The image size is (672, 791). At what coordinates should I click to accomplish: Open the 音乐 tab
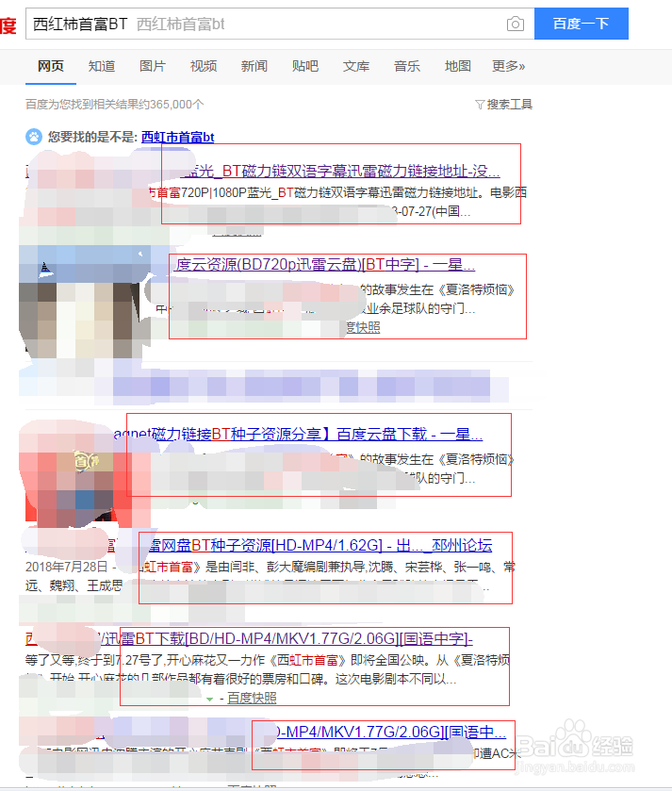[x=407, y=66]
